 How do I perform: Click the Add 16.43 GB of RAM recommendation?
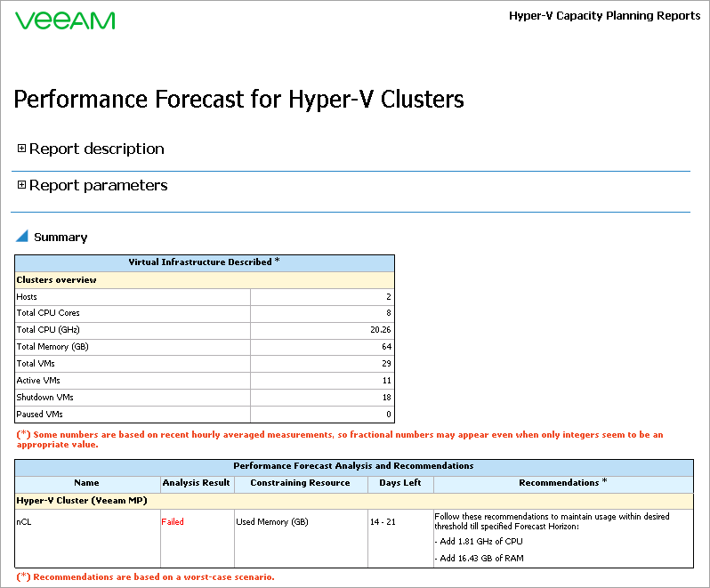point(480,558)
